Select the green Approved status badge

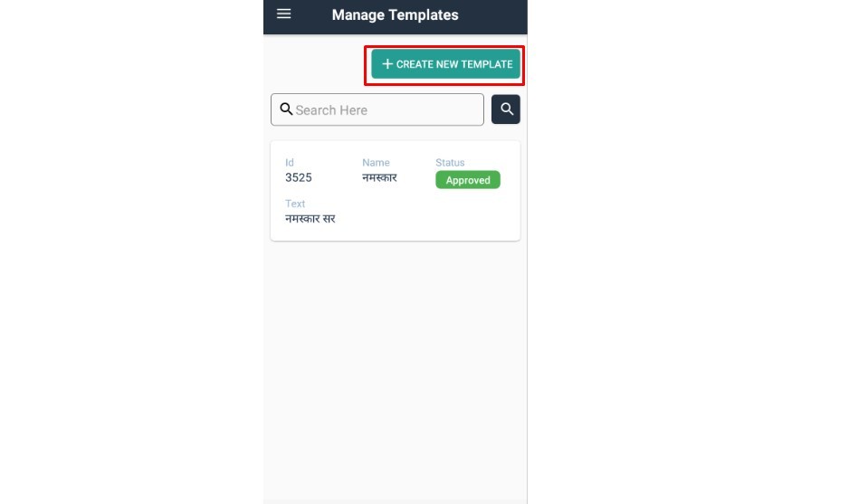point(468,180)
